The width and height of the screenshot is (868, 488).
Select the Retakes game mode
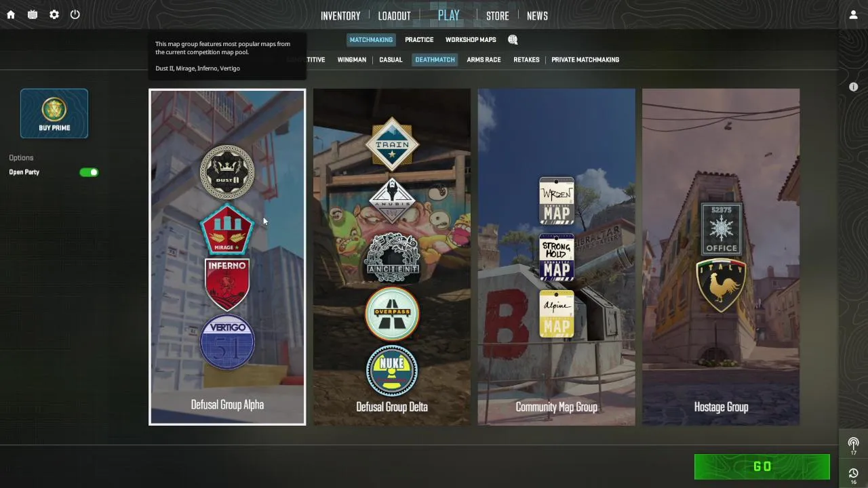[x=526, y=60]
